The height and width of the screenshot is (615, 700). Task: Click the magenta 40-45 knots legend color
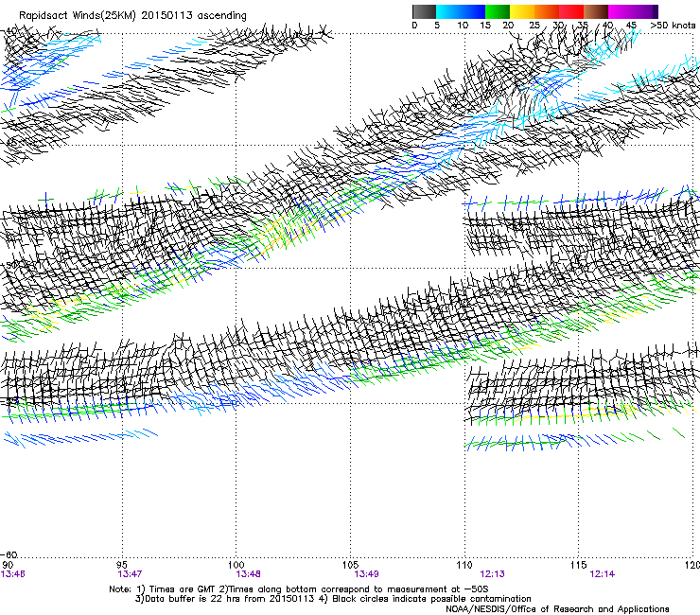621,11
